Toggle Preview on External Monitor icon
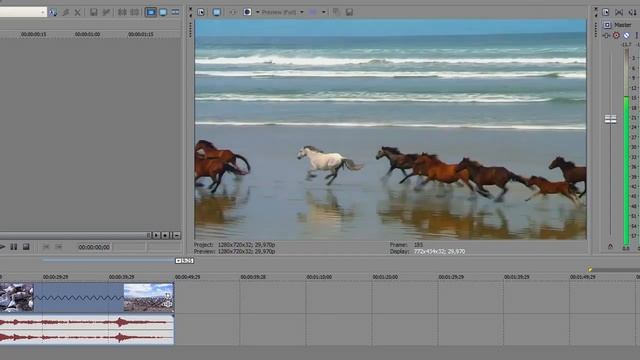 217,12
